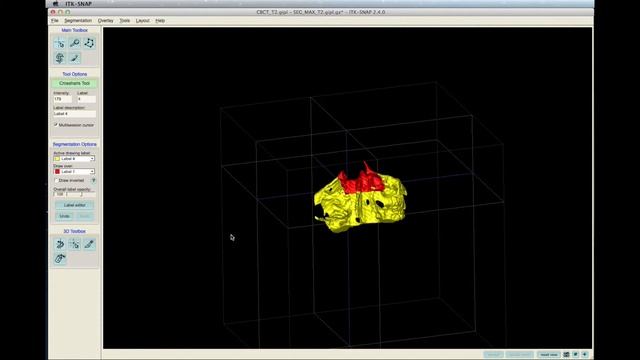The image size is (640, 360).
Task: Select the Polygon drawing tool
Action: tap(89, 43)
